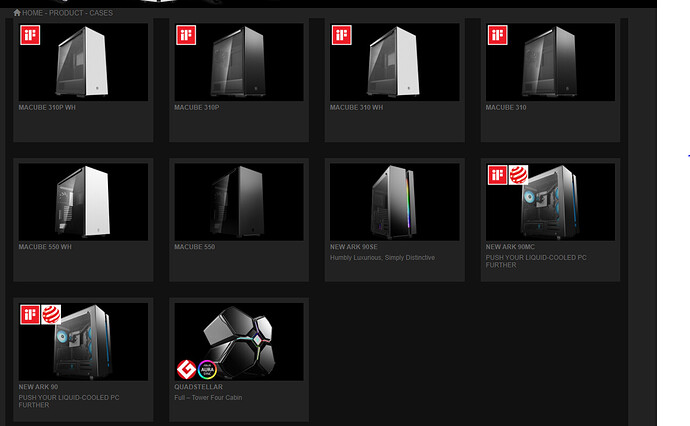
Task: View NEW ARK 90MC case image
Action: [x=551, y=202]
